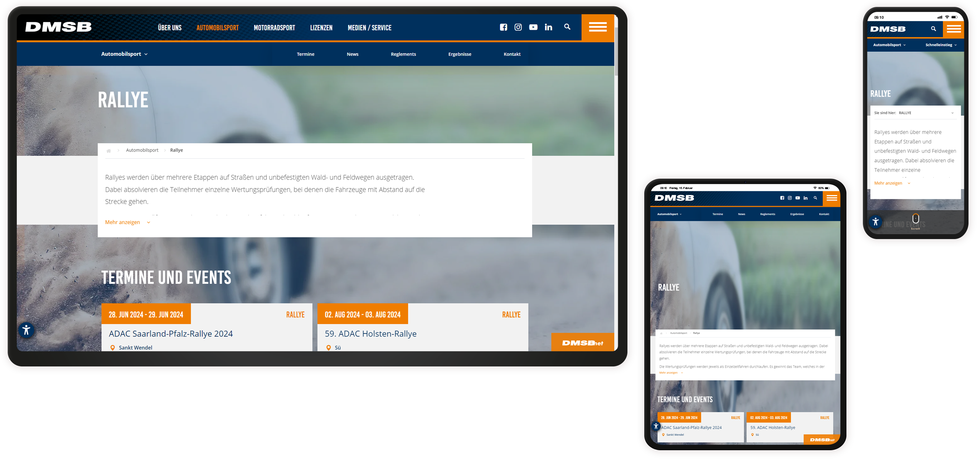This screenshot has width=980, height=459.
Task: Open the YouTube icon in the header
Action: (x=533, y=27)
